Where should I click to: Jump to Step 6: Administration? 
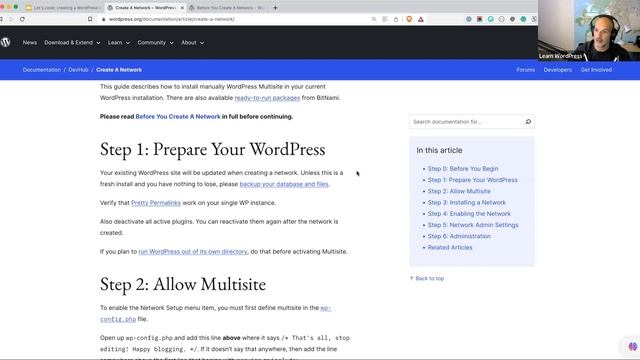(459, 236)
